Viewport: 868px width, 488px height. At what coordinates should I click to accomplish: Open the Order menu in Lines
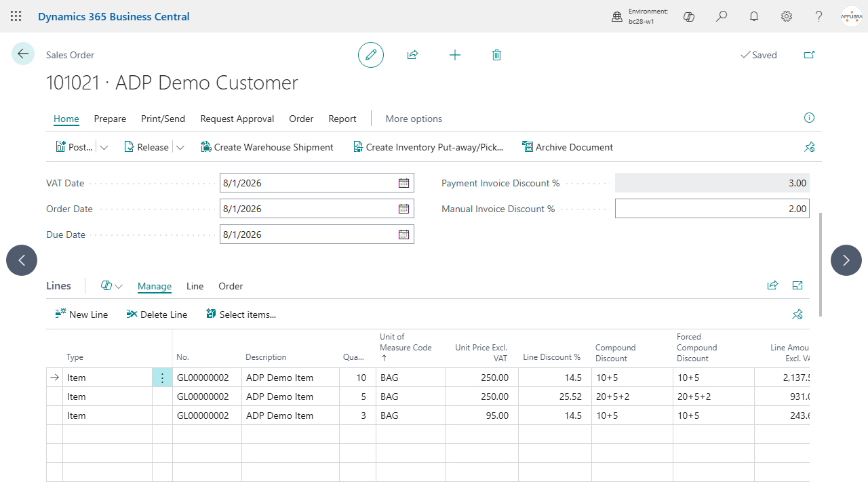tap(231, 286)
